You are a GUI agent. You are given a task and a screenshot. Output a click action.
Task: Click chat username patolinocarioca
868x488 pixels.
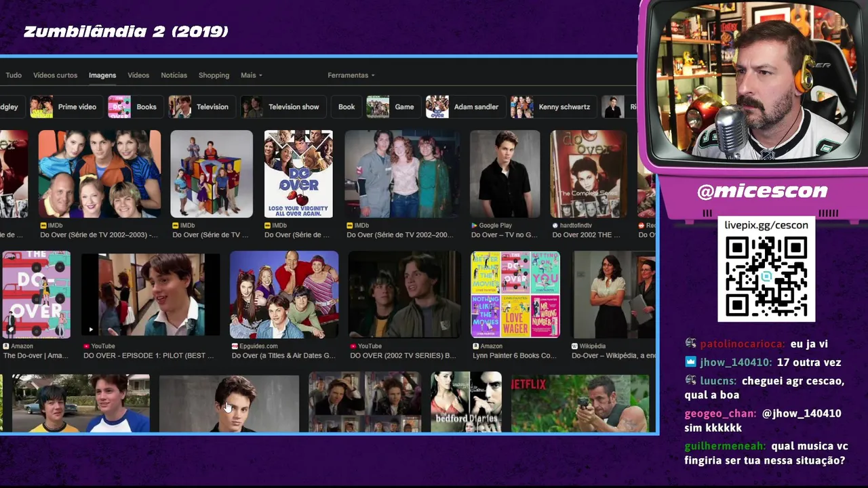(x=743, y=344)
